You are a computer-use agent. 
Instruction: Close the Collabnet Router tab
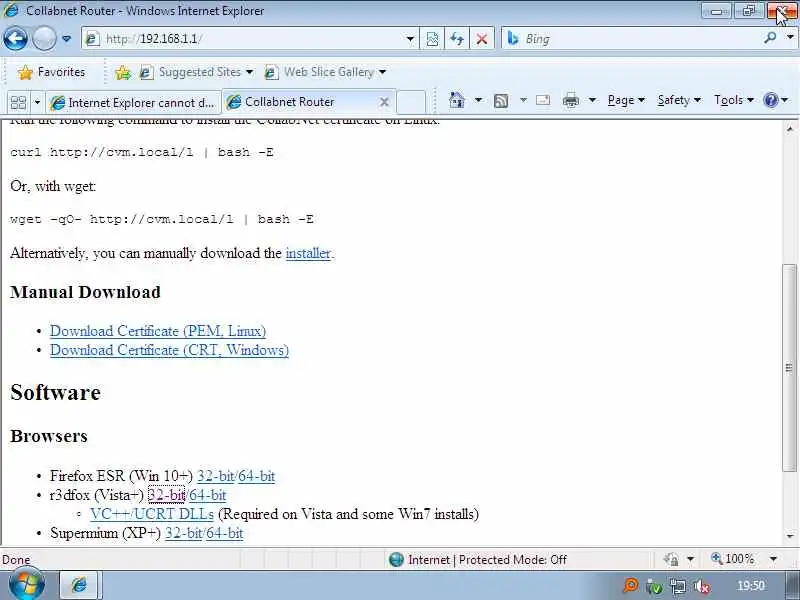pyautogui.click(x=384, y=102)
